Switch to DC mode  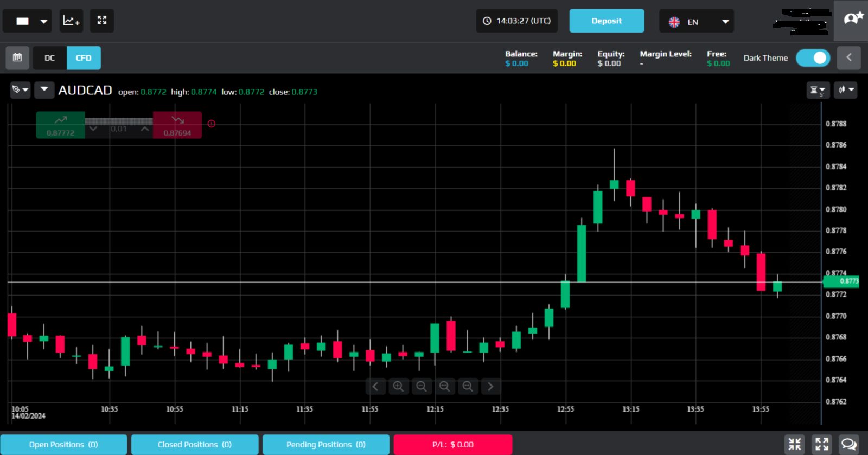point(50,57)
